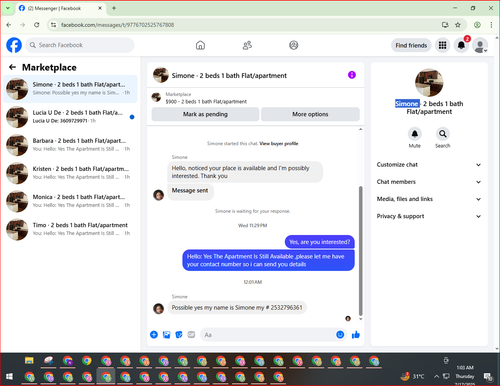Choose a GIF icon in the composer
The width and height of the screenshot is (500, 386).
(x=191, y=335)
